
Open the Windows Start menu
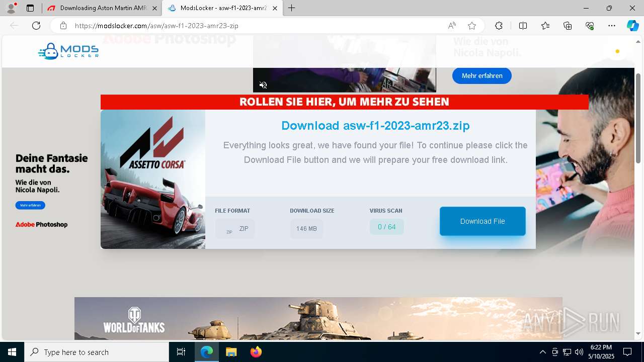12,352
